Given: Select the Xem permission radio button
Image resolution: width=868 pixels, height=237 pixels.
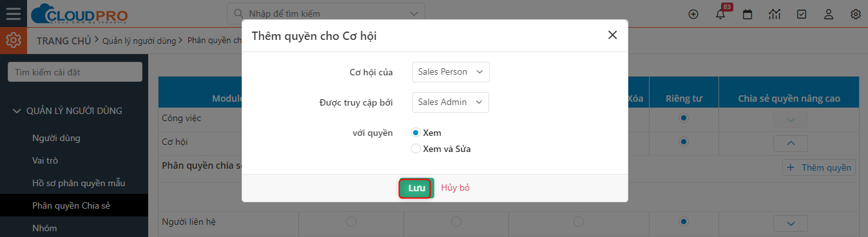Looking at the screenshot, I should (416, 133).
